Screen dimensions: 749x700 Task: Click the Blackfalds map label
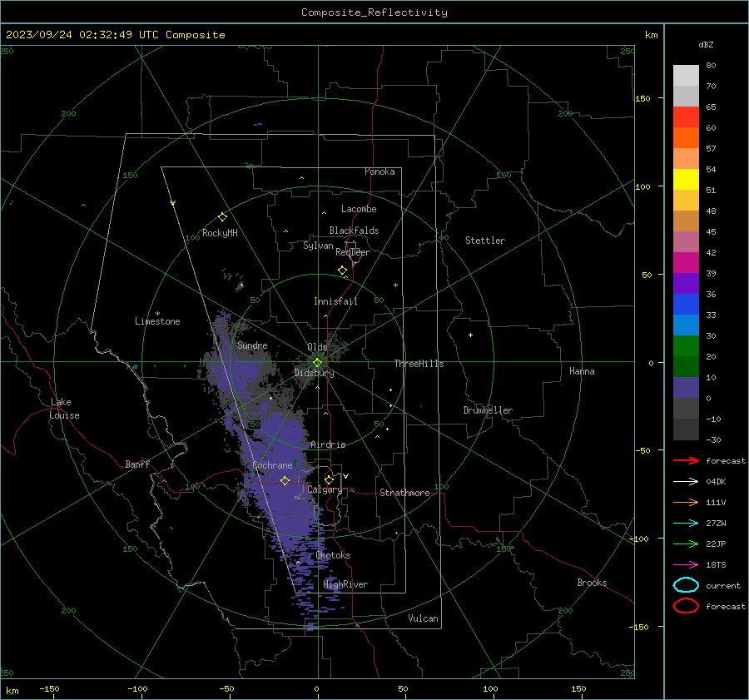(354, 231)
